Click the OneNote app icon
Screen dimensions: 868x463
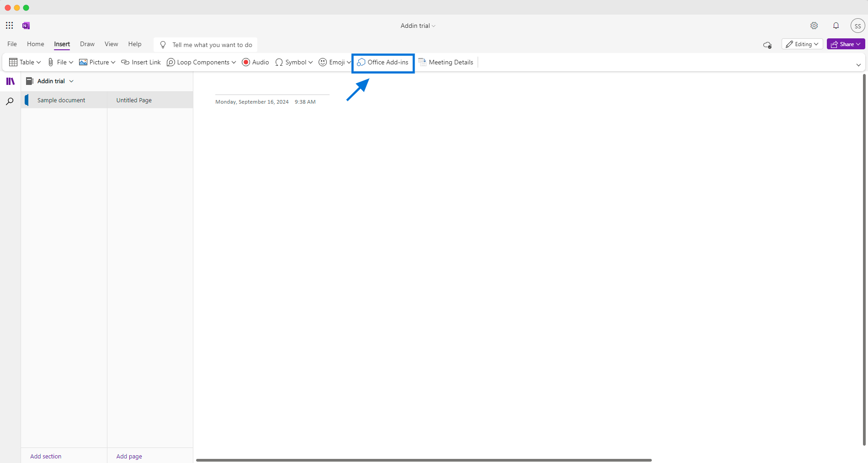coord(26,26)
